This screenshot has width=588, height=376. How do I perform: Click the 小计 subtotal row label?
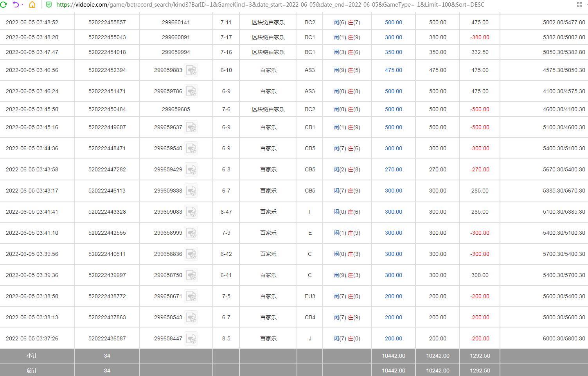pyautogui.click(x=32, y=356)
